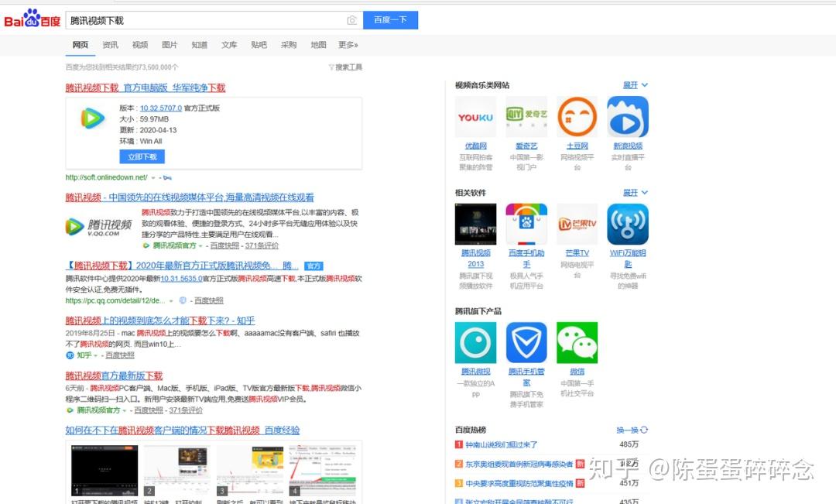Open 腾讯视频官方最新版下载 result
The width and height of the screenshot is (836, 504).
coord(114,375)
